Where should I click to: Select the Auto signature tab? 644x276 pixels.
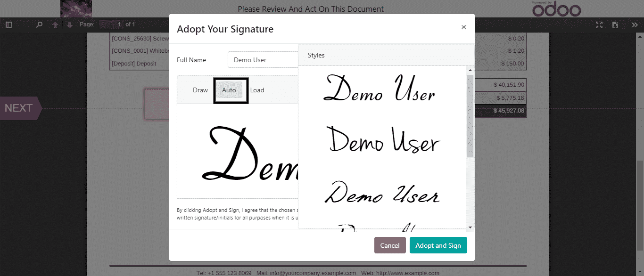(229, 90)
